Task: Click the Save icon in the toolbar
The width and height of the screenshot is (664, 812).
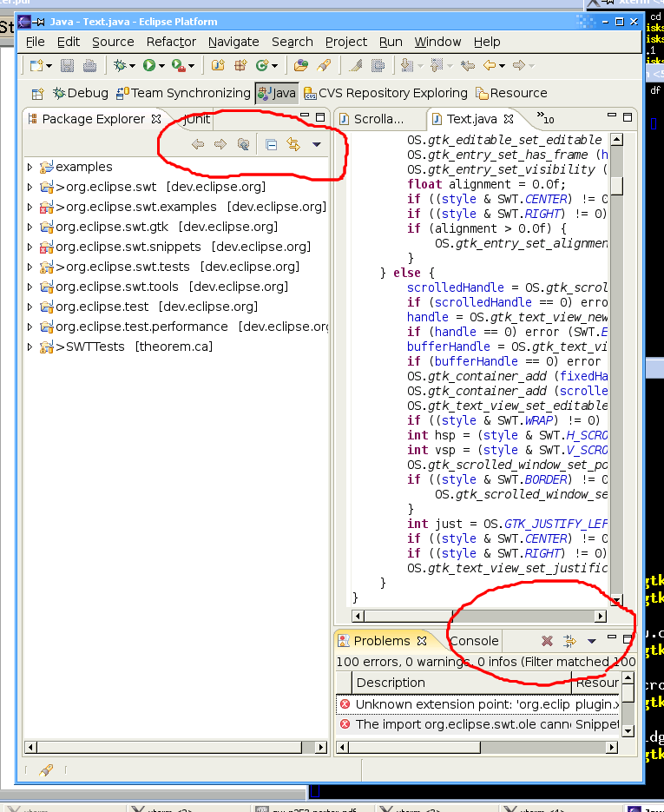Action: 67,65
